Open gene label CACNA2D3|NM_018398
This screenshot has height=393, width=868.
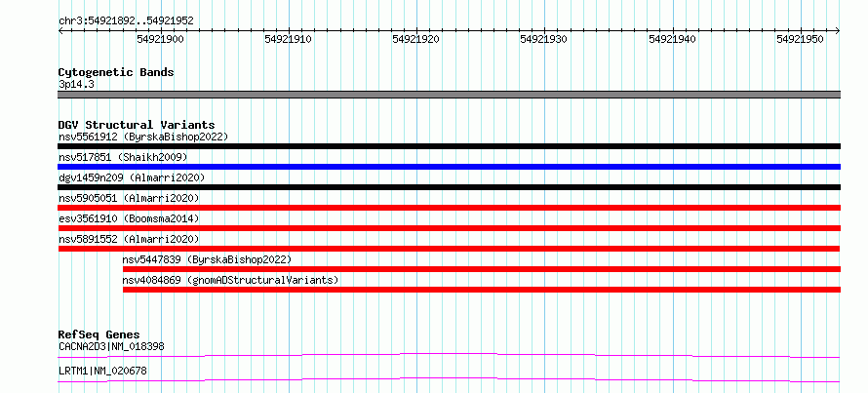tap(111, 347)
